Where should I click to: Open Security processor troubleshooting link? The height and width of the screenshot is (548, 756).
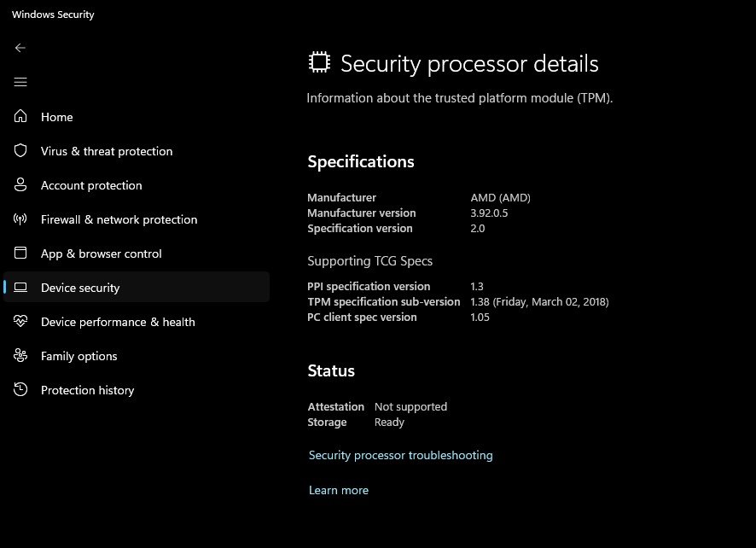[401, 455]
